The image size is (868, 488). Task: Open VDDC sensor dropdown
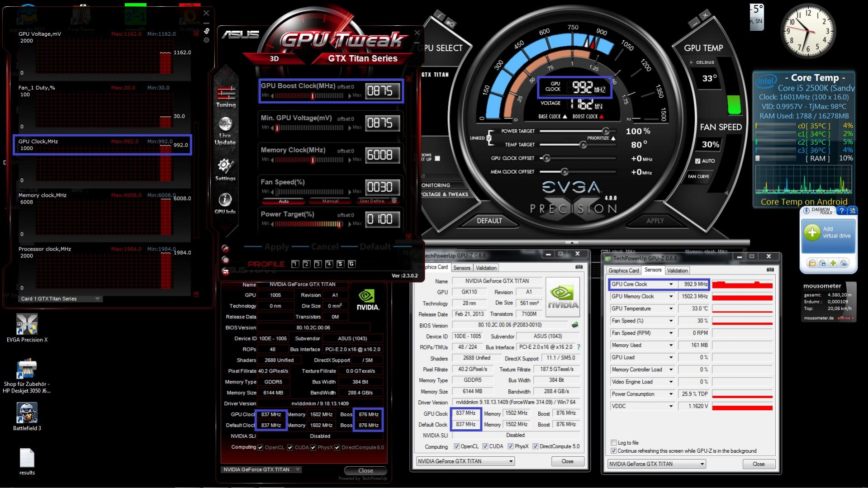671,407
